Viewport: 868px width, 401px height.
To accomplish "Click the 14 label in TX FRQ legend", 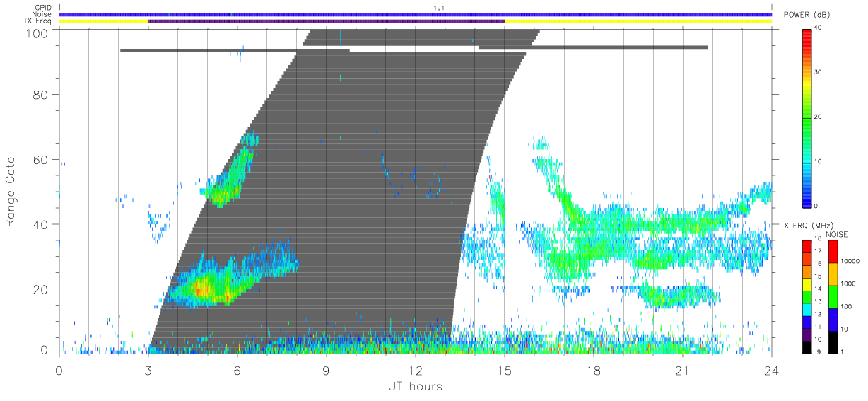I will click(x=818, y=289).
